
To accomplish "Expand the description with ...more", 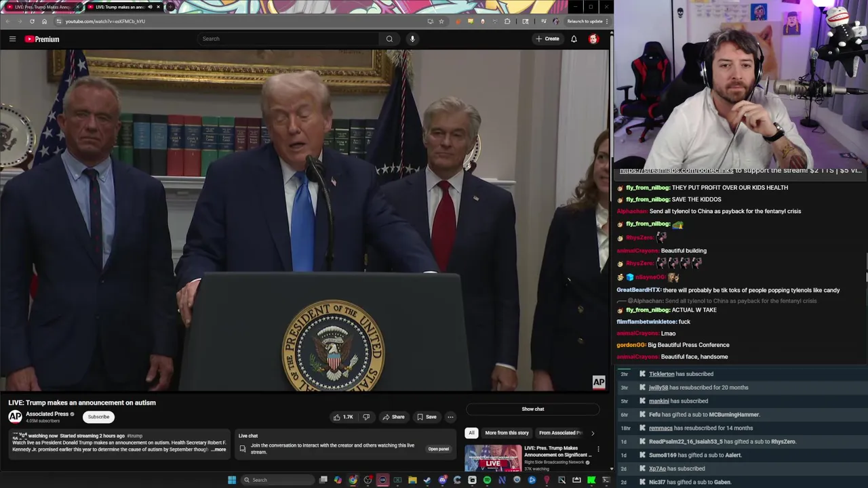I will (218, 449).
